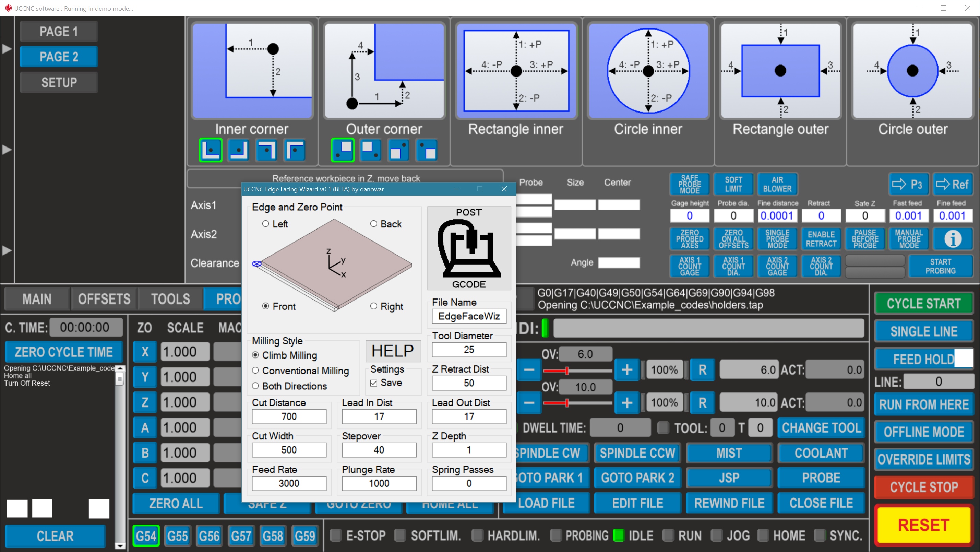Choose Conventional Milling style
The image size is (980, 552).
(255, 371)
